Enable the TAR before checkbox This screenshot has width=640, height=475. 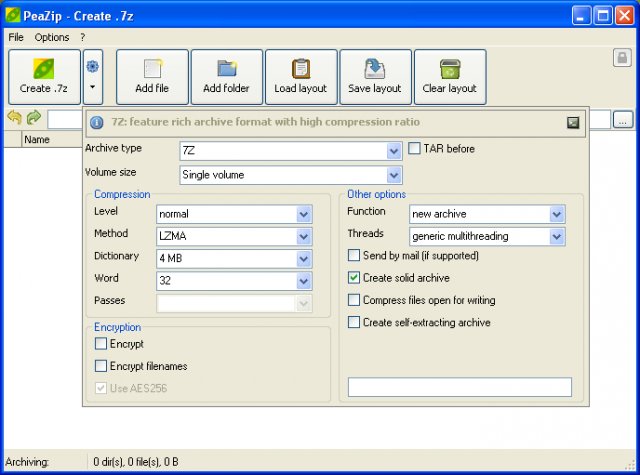(414, 148)
